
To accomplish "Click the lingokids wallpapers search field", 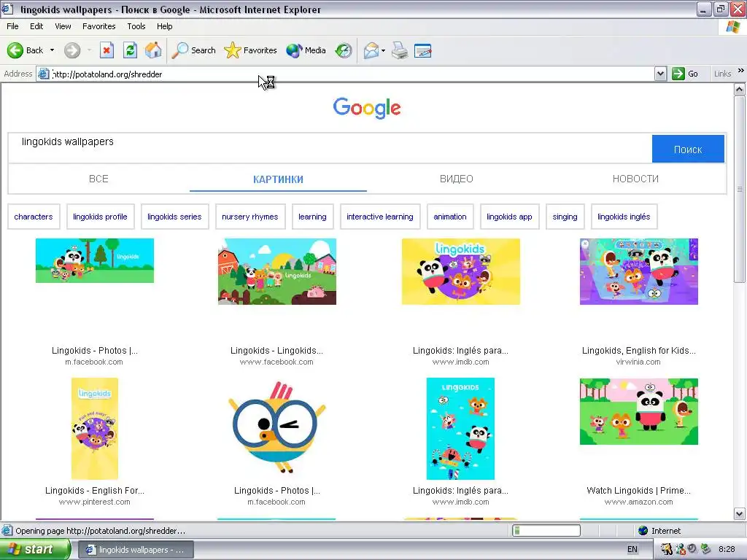I will (330, 149).
